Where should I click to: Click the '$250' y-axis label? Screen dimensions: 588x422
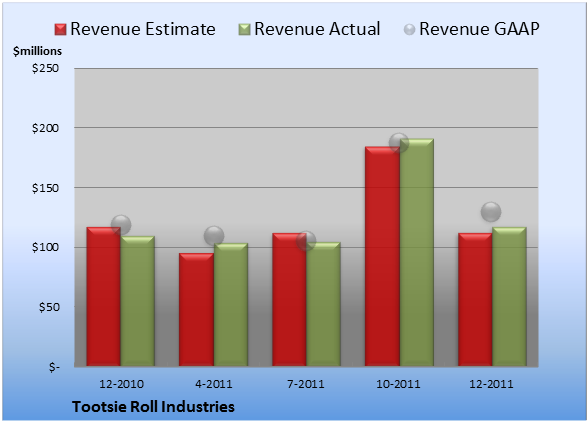pos(45,68)
